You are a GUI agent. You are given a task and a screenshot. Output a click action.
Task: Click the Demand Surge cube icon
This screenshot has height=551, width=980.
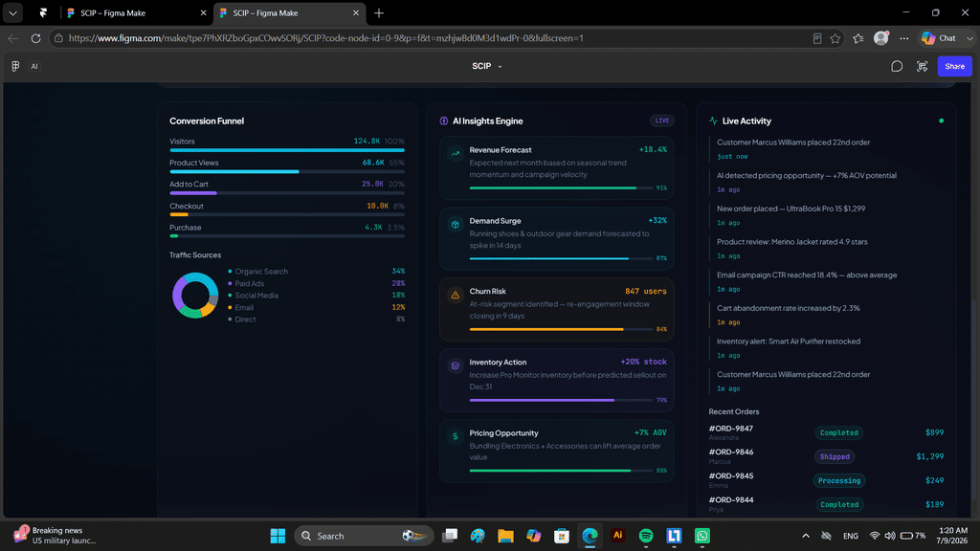(x=455, y=224)
